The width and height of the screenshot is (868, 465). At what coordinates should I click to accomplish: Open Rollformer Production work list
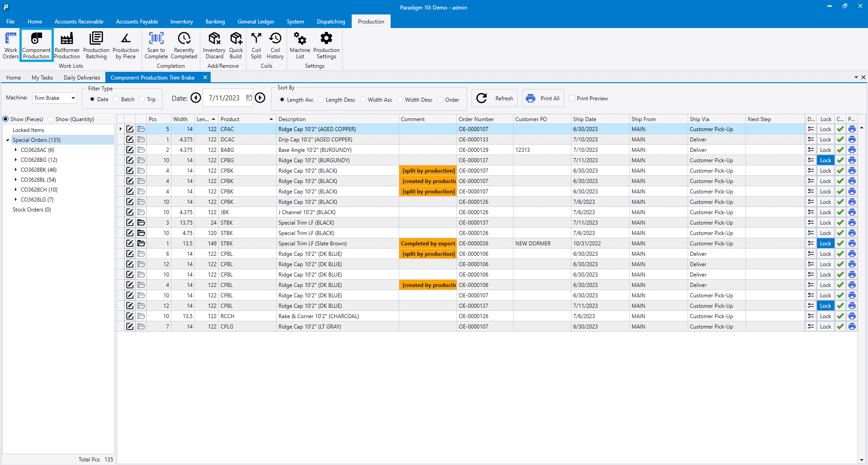click(67, 45)
